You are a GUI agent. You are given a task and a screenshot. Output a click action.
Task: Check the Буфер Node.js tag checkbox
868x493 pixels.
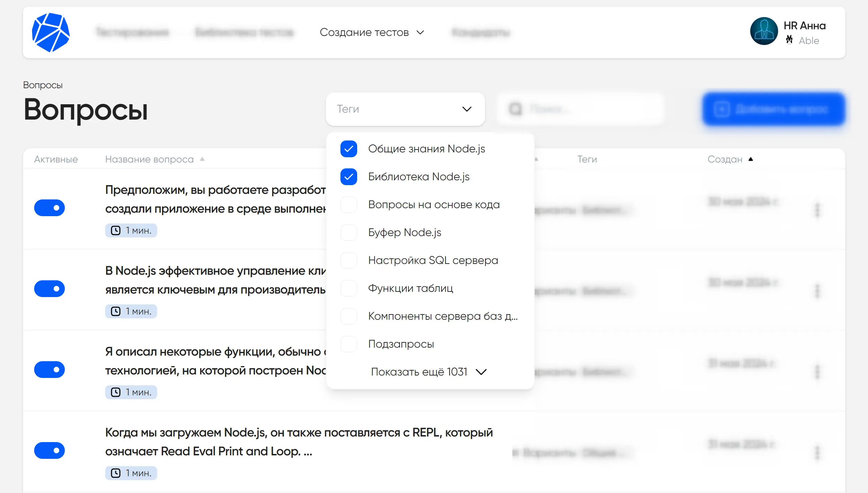pos(348,233)
